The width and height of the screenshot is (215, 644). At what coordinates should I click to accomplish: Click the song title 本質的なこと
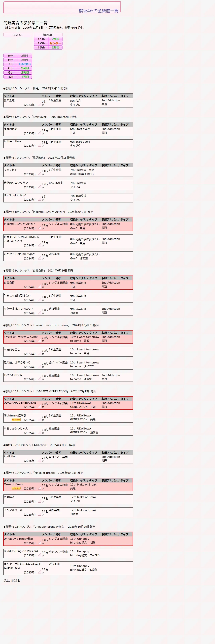click(12, 349)
